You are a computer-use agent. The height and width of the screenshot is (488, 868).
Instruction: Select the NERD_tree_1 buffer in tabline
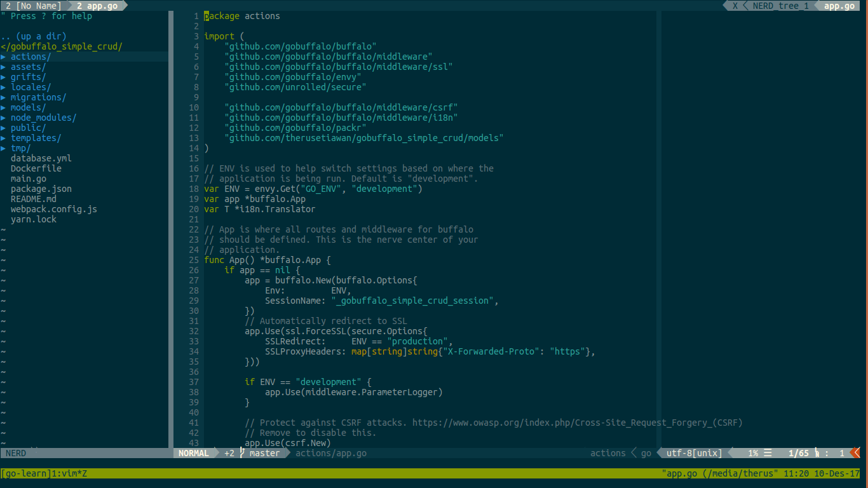[780, 6]
